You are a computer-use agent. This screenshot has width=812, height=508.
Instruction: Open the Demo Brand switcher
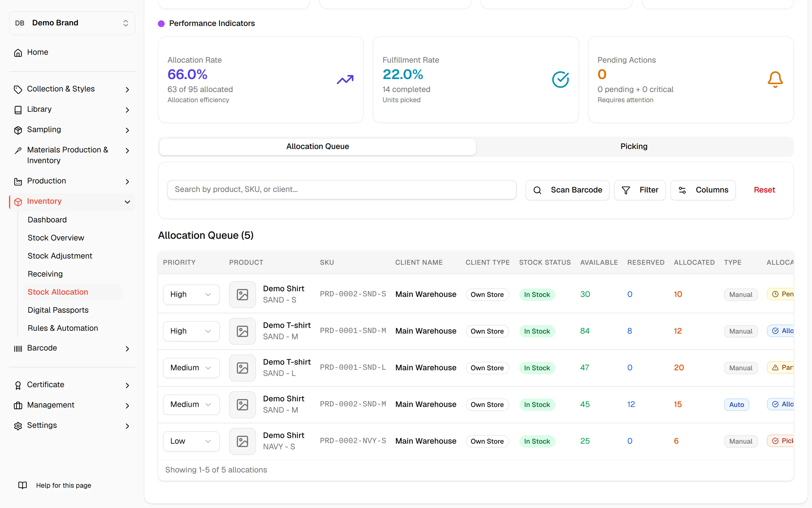click(72, 23)
